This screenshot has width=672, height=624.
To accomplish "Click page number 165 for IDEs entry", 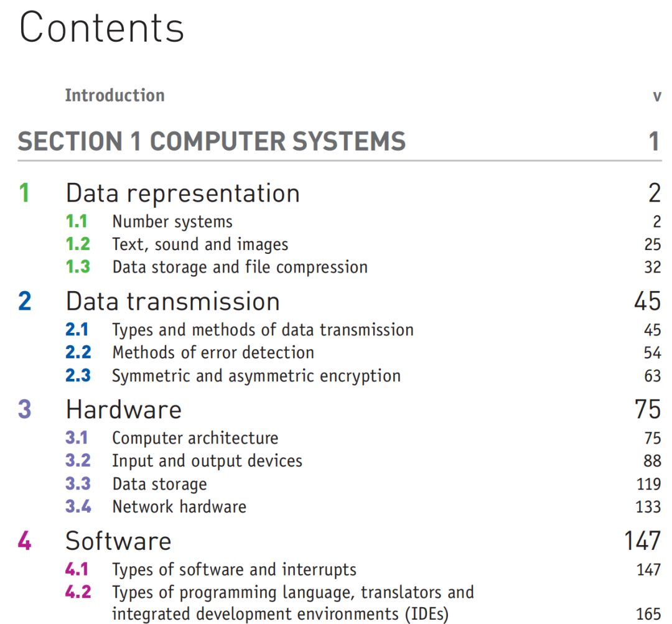I will coord(648,614).
